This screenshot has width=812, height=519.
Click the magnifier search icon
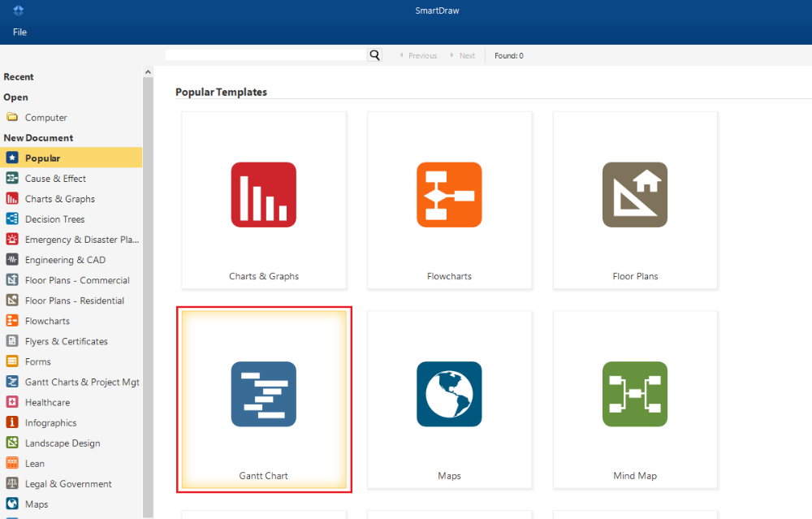click(x=374, y=55)
